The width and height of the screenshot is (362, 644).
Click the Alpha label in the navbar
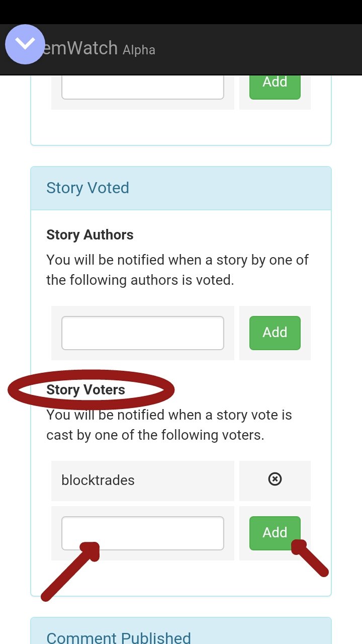click(139, 50)
